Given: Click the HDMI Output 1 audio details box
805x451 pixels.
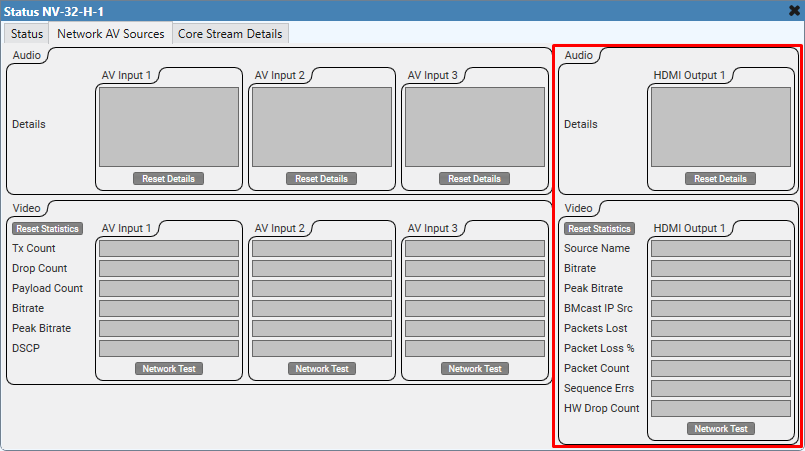Looking at the screenshot, I should [x=720, y=126].
